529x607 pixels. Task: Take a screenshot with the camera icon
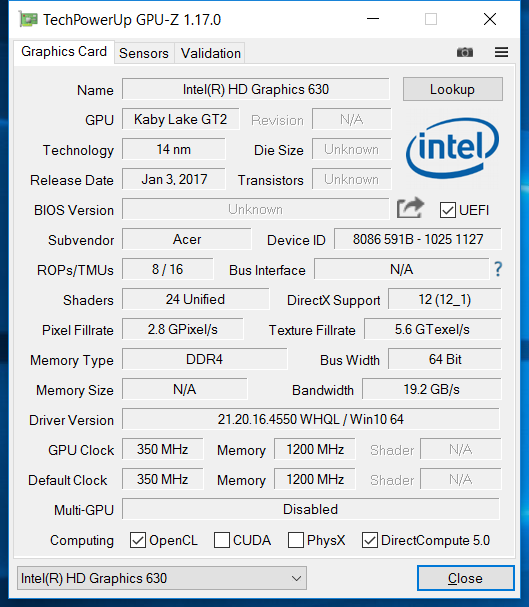tap(465, 52)
